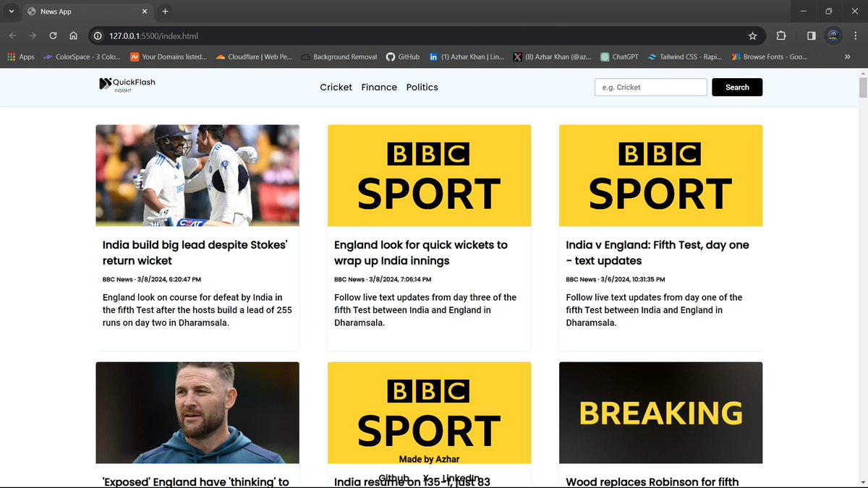Go to browser home page

tap(73, 35)
